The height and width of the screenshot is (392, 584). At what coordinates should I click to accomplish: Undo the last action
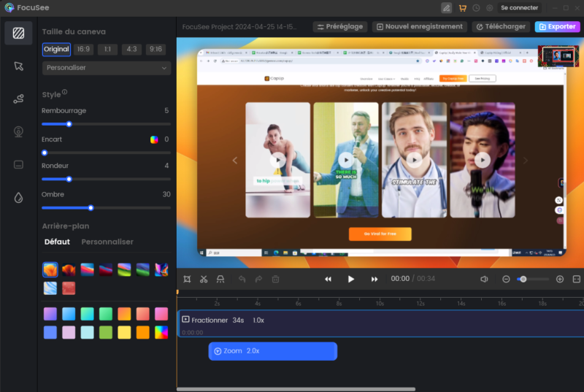[242, 279]
